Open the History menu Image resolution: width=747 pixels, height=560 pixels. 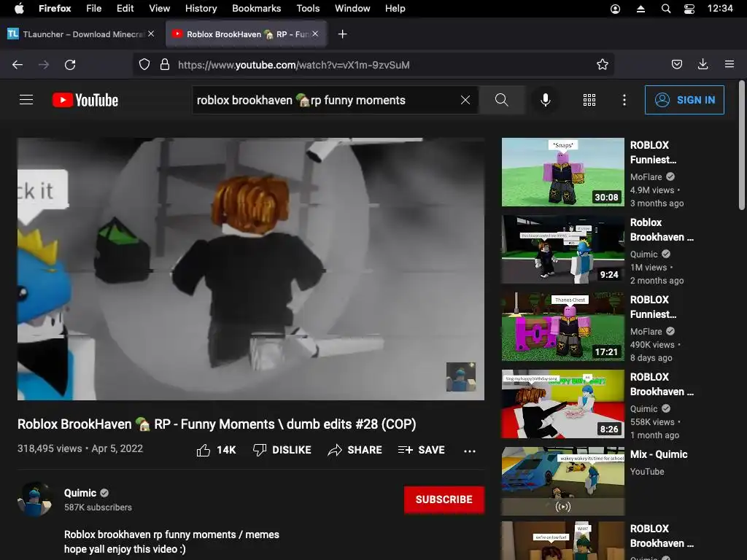pyautogui.click(x=201, y=8)
